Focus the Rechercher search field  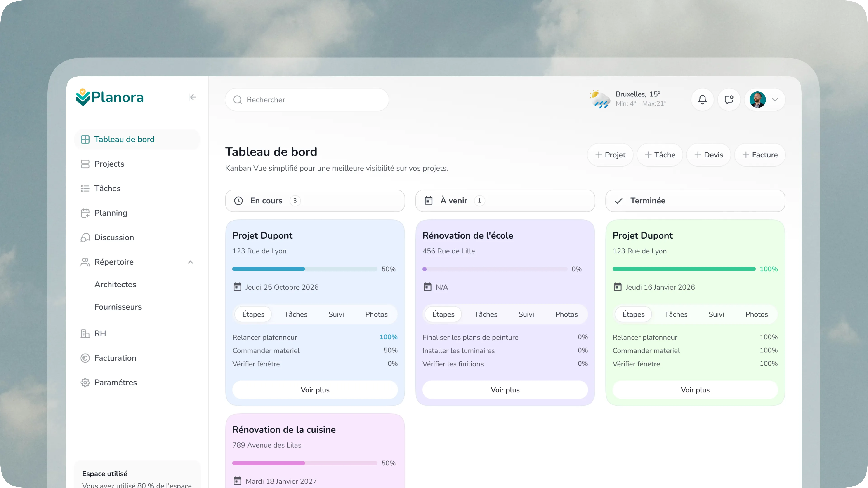pyautogui.click(x=307, y=100)
